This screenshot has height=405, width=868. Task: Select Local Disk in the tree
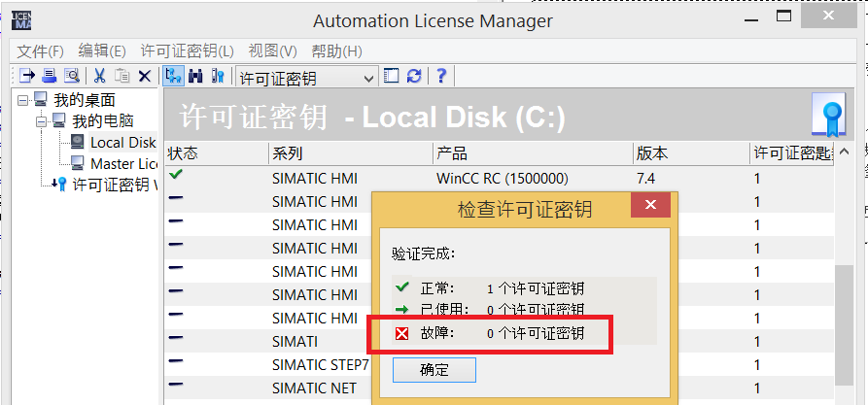[122, 142]
